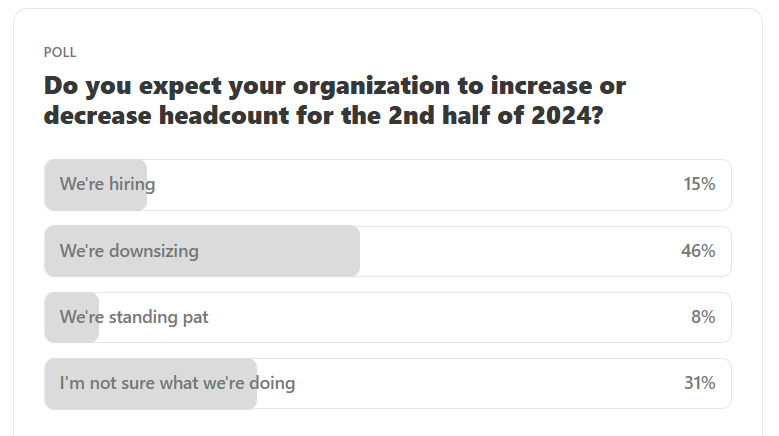The width and height of the screenshot is (779, 436).
Task: Select the "We're hiring" poll option
Action: (x=388, y=185)
